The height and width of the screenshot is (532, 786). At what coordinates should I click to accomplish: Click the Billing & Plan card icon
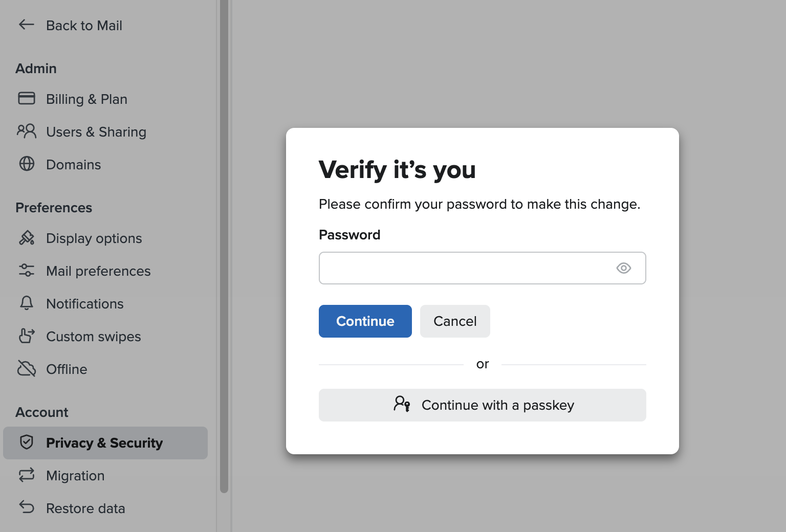(x=26, y=99)
